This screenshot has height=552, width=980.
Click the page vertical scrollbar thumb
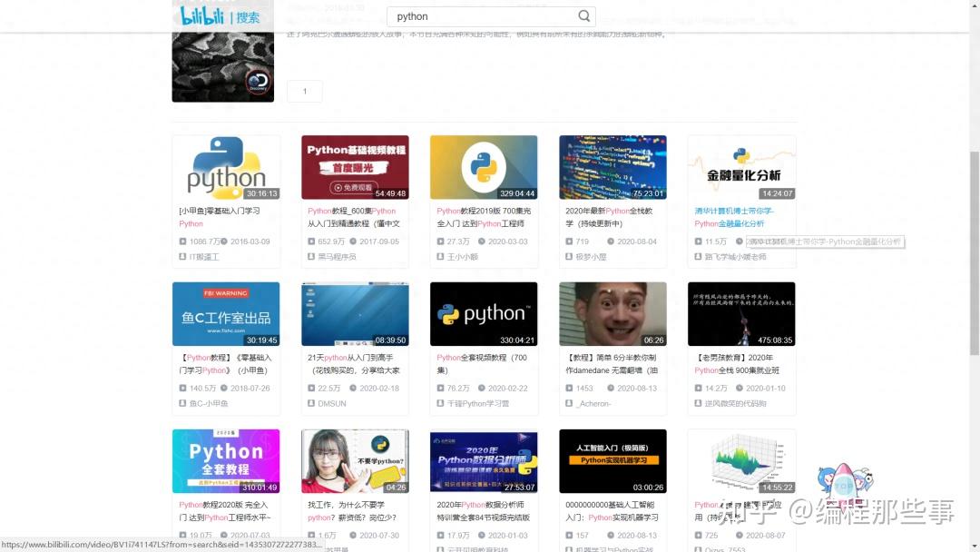point(975,253)
